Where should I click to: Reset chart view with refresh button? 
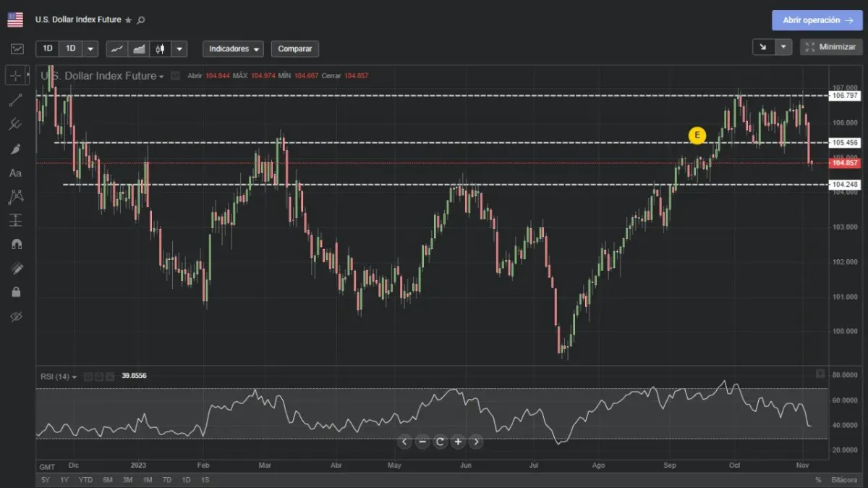coord(441,442)
